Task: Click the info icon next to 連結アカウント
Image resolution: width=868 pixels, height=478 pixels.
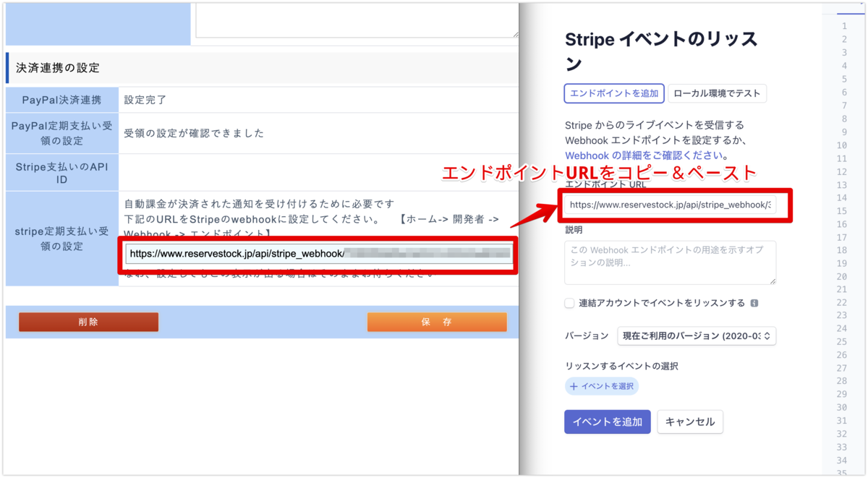Action: tap(754, 304)
